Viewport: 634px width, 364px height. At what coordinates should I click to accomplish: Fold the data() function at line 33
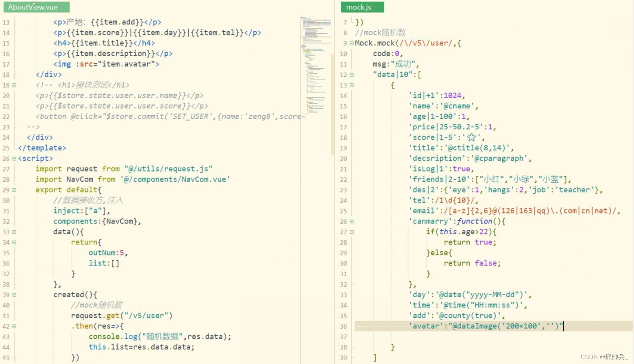pos(14,232)
